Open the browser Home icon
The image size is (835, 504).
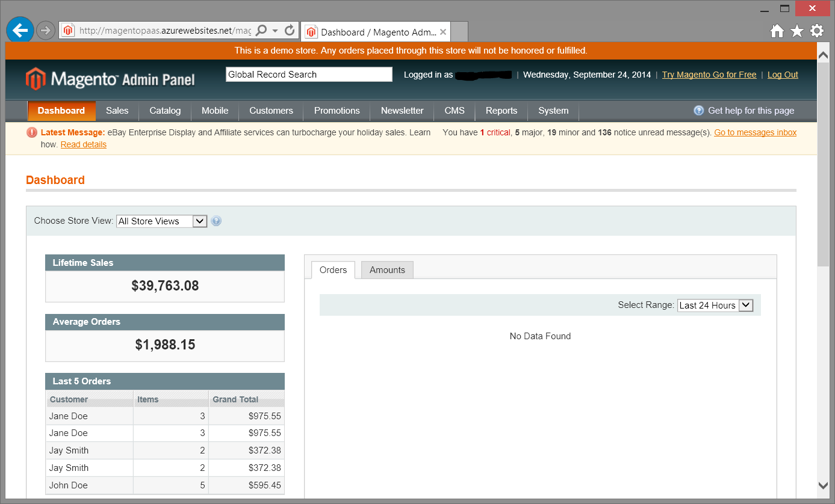pos(777,31)
